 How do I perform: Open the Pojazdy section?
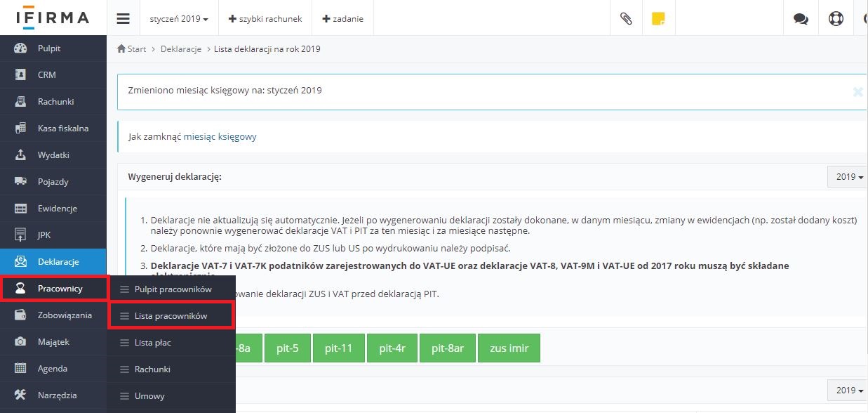(x=53, y=181)
